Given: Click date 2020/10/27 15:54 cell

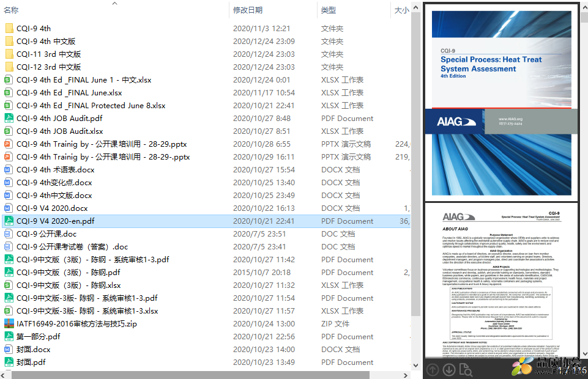Looking at the screenshot, I should coord(264,170).
